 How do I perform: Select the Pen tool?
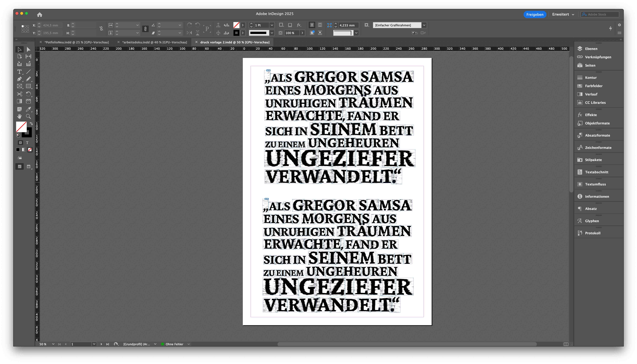[x=20, y=79]
